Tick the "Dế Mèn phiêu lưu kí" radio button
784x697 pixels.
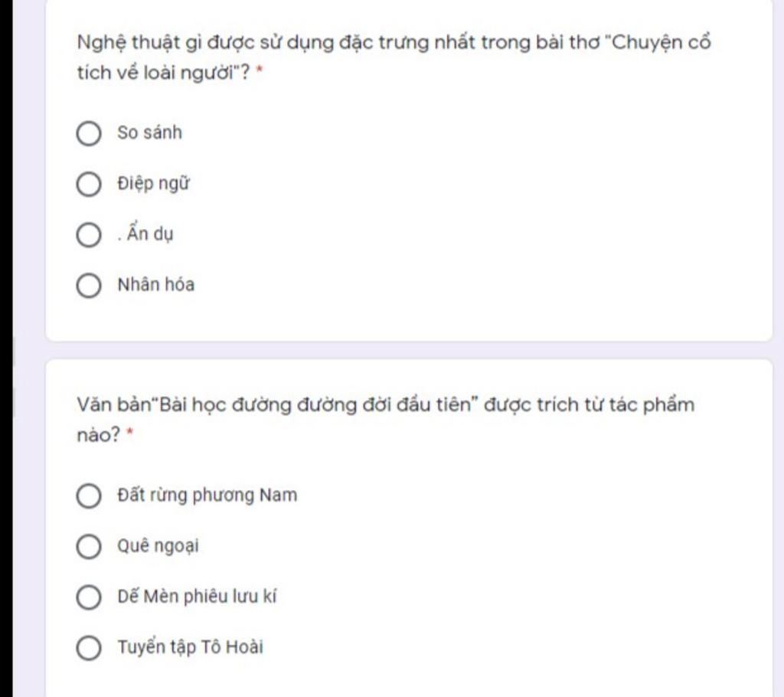pyautogui.click(x=89, y=598)
